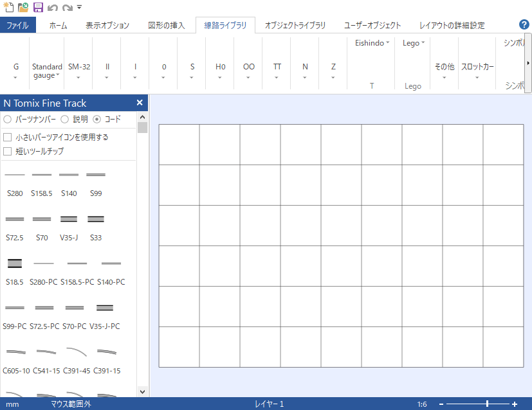Choose the S72.5-PC track piece
Screen dimensions: 532x410
click(x=44, y=316)
